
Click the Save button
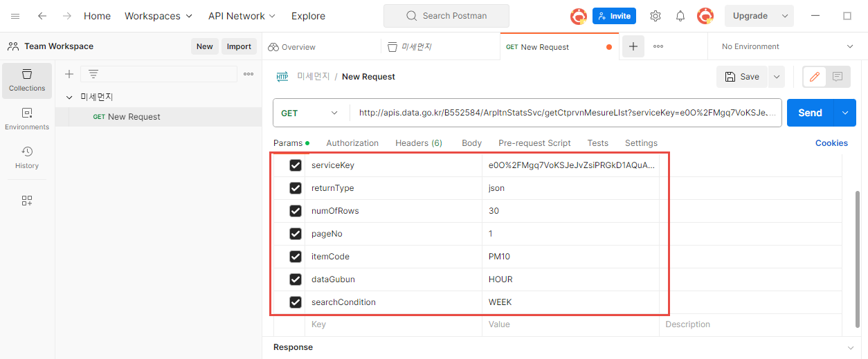pos(742,77)
